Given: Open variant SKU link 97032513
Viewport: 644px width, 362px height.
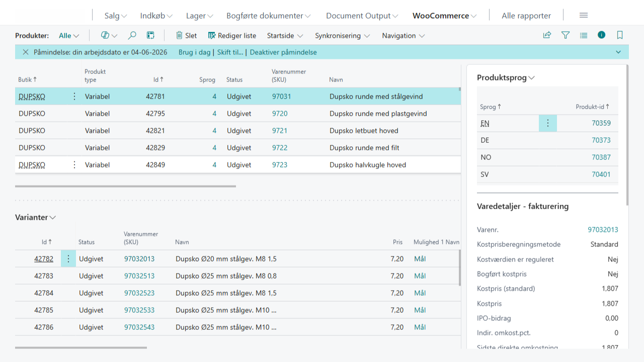Looking at the screenshot, I should tap(139, 276).
